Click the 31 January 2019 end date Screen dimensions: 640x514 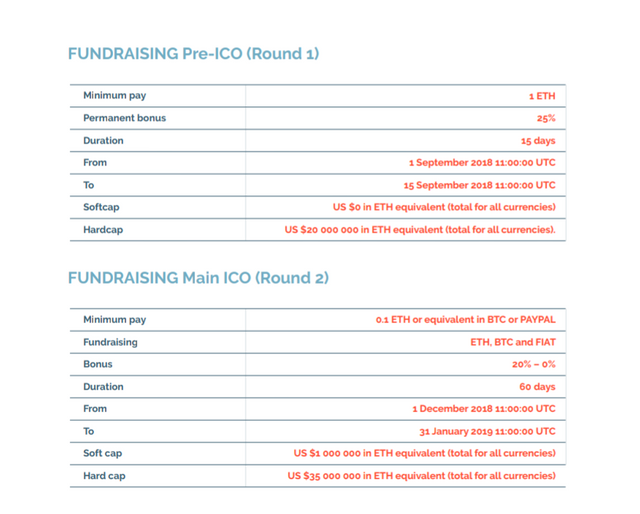pyautogui.click(x=486, y=432)
